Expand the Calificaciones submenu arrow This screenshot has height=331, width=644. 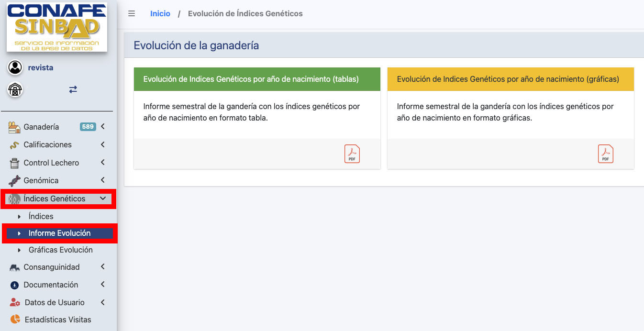point(102,144)
